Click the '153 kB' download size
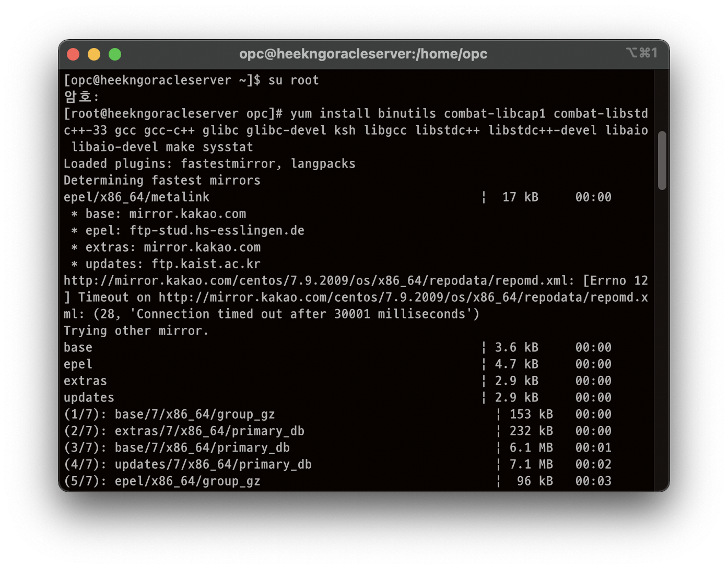 pos(531,414)
